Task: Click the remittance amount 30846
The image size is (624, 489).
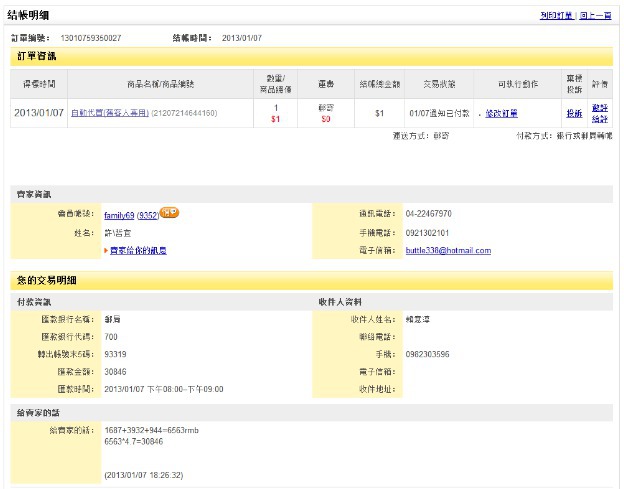Action: click(115, 371)
